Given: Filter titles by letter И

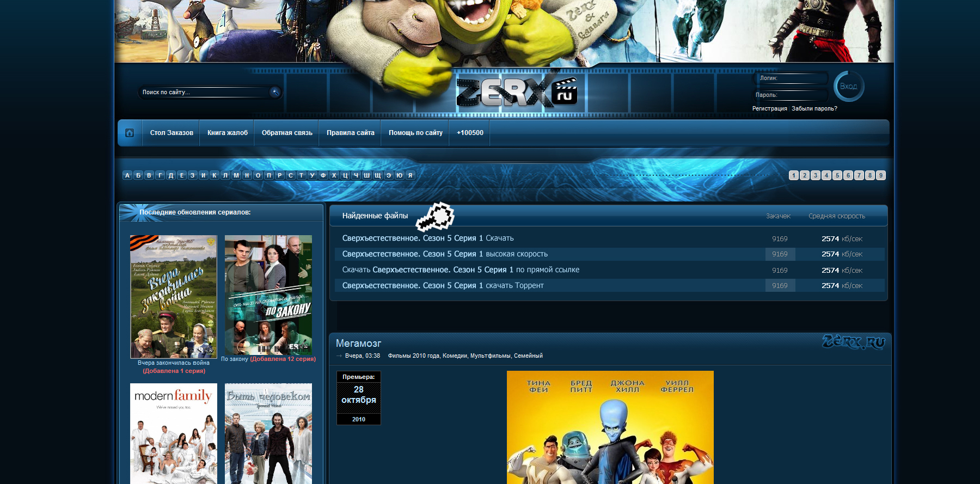Looking at the screenshot, I should click(x=204, y=175).
